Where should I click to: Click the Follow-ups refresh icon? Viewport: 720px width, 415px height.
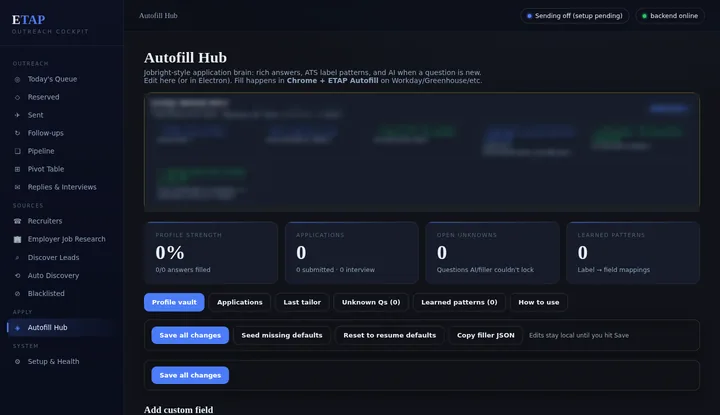[x=17, y=133]
